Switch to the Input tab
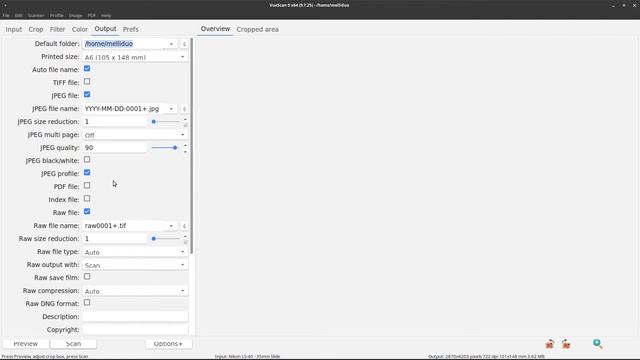This screenshot has width=640, height=360. pos(13,29)
